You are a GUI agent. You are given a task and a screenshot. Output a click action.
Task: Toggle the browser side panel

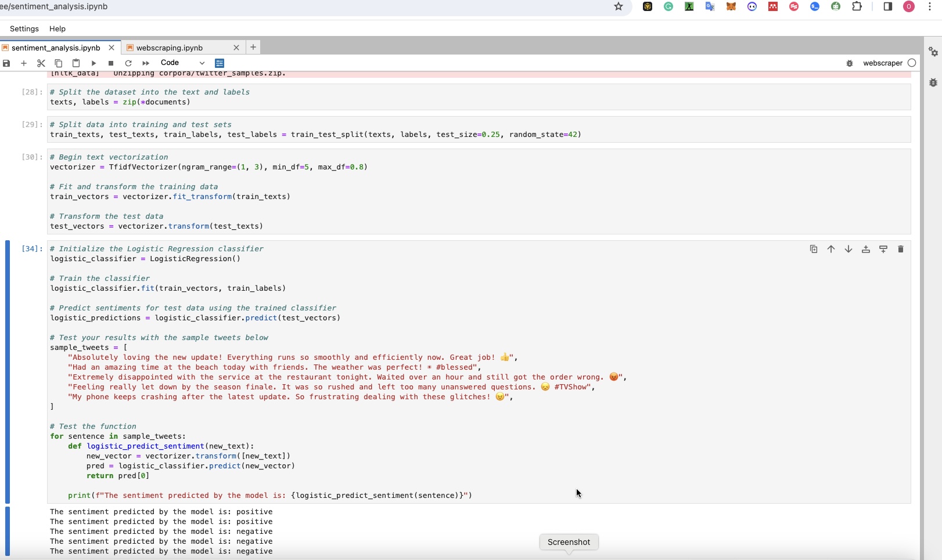888,6
